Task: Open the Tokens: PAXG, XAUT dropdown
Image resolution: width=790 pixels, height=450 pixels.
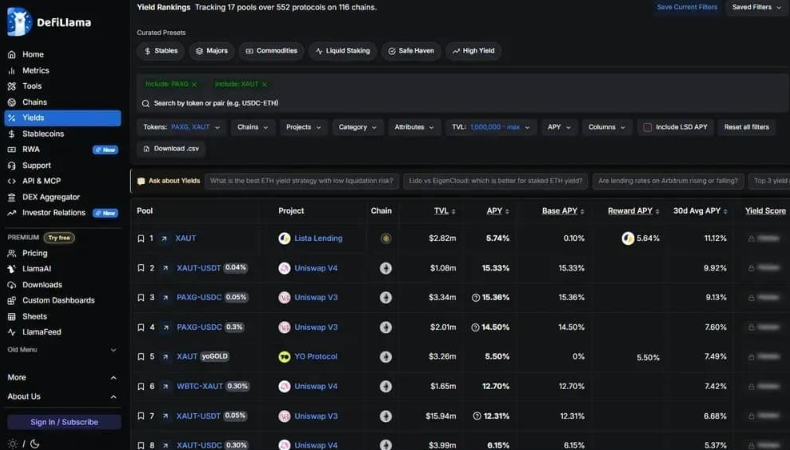Action: (181, 127)
